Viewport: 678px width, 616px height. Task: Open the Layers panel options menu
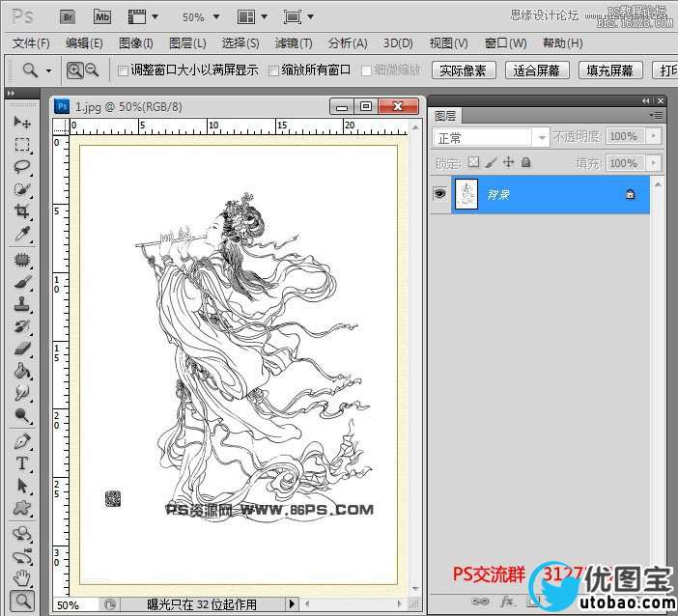(657, 115)
